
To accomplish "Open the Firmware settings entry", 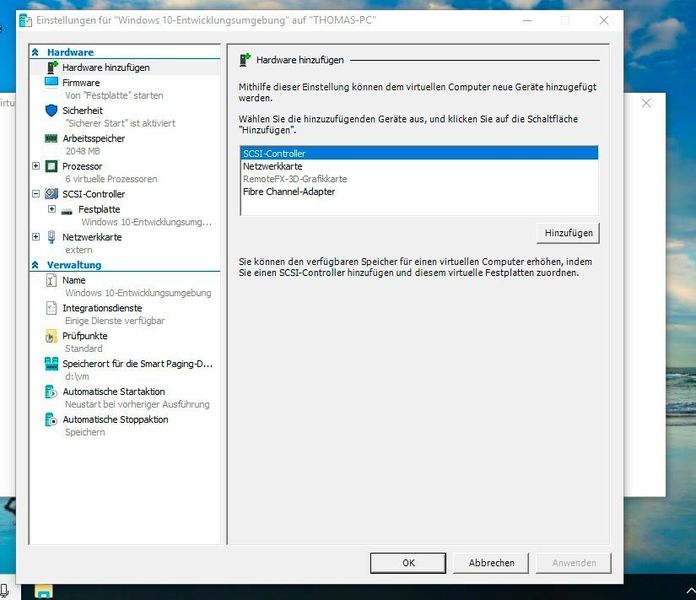I will click(81, 83).
